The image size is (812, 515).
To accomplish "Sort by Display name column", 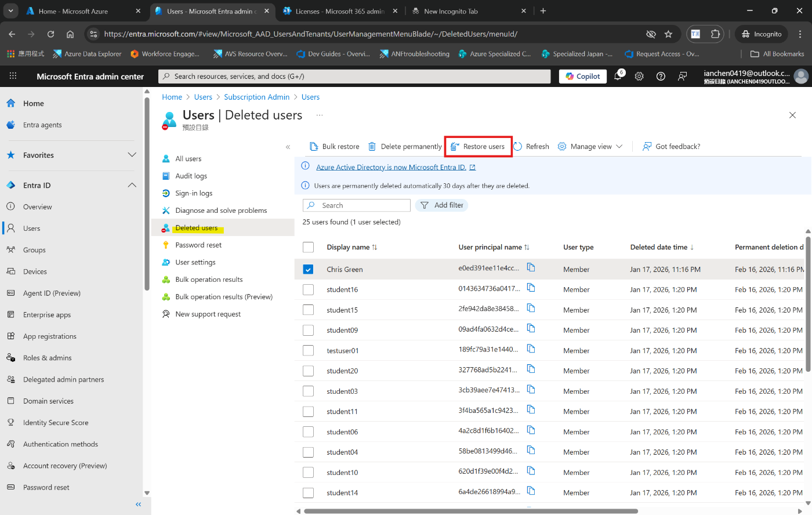I will click(x=352, y=247).
